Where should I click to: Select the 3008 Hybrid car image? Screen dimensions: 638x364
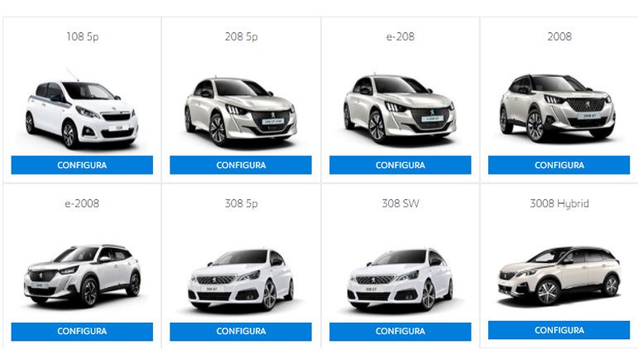[559, 275]
